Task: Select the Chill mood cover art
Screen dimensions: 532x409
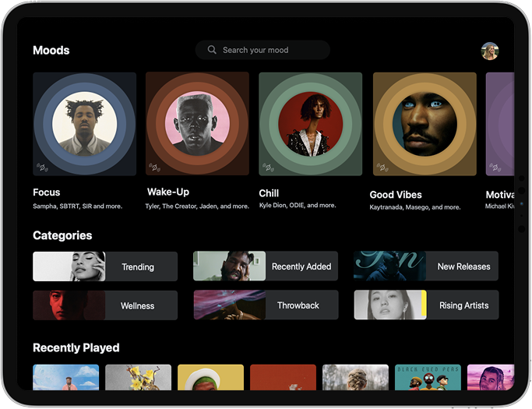Action: (310, 124)
